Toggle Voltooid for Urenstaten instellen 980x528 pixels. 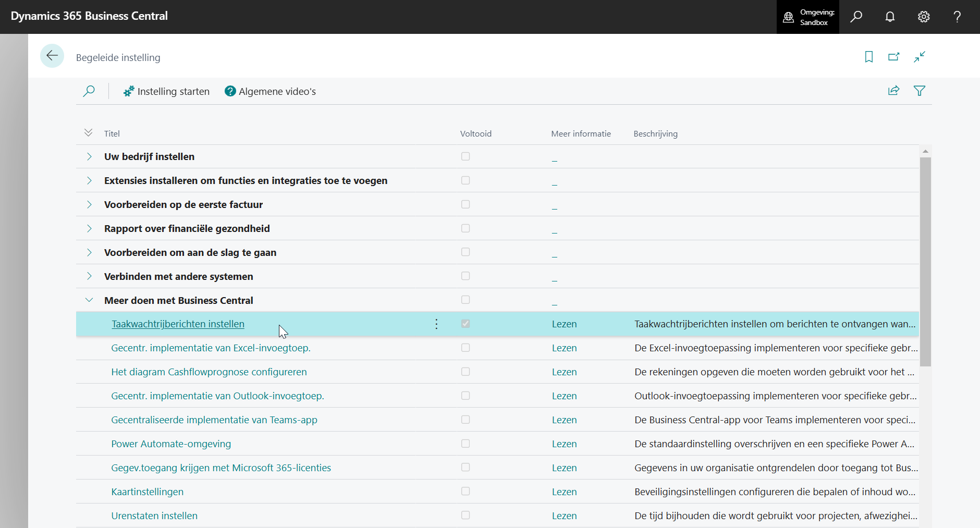pyautogui.click(x=465, y=515)
